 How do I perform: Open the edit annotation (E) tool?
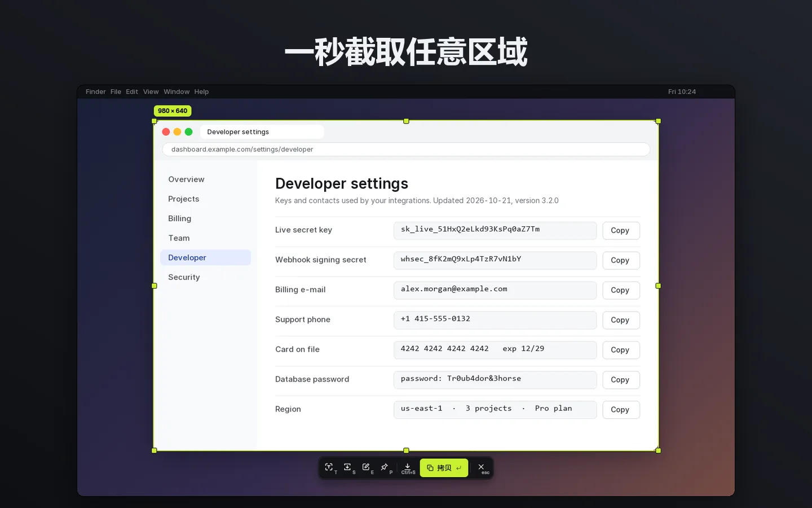[367, 467]
